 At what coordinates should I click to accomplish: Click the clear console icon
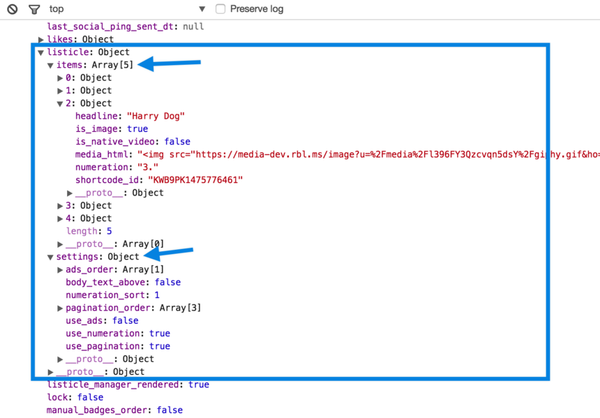tap(14, 9)
